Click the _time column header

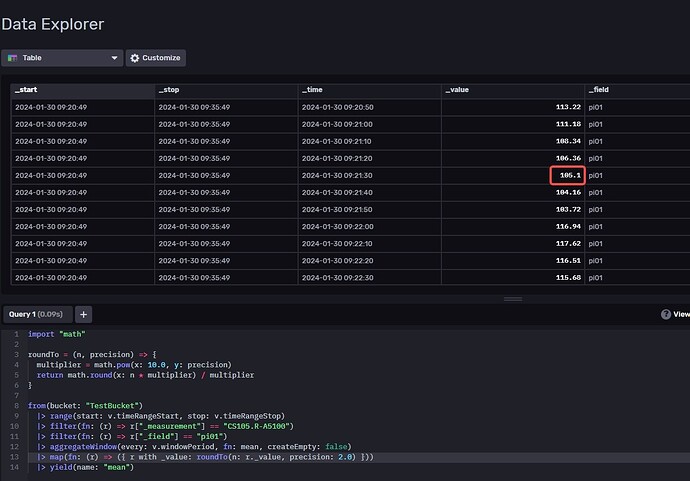pos(370,90)
